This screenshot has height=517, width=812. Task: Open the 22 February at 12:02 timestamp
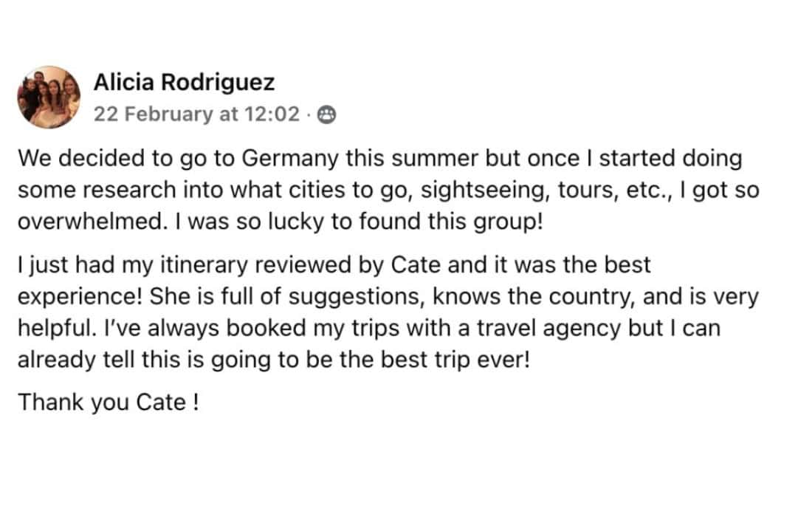click(197, 114)
